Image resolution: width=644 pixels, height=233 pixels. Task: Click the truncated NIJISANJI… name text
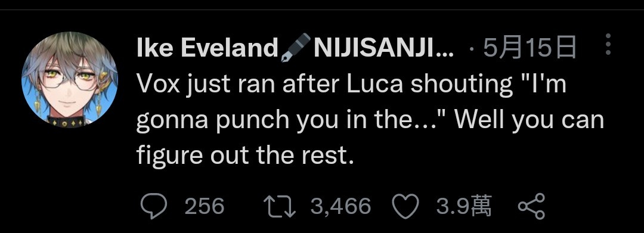(383, 48)
